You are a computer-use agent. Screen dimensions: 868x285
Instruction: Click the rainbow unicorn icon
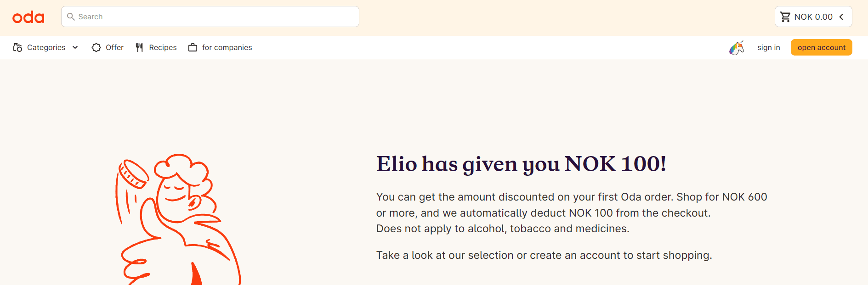[x=736, y=48]
